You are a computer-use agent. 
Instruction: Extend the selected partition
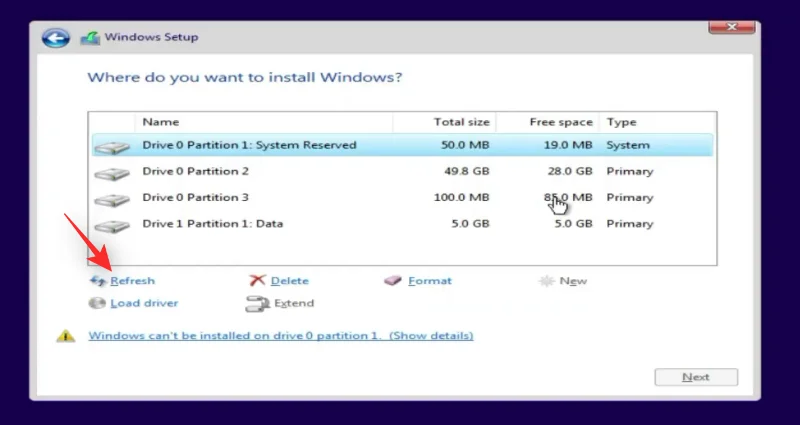pyautogui.click(x=294, y=303)
